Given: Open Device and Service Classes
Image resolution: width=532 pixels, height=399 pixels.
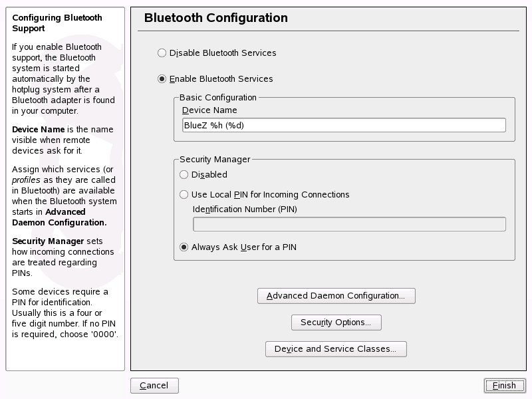Looking at the screenshot, I should [336, 349].
